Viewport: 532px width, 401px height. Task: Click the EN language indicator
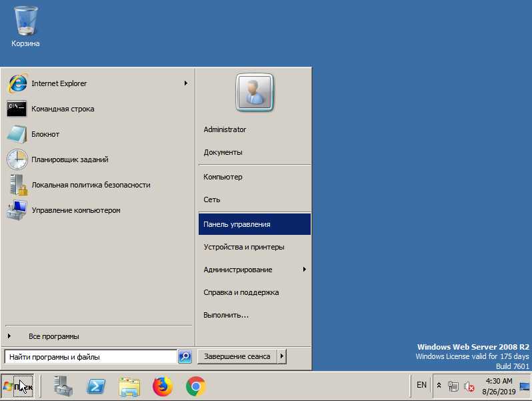click(x=421, y=385)
